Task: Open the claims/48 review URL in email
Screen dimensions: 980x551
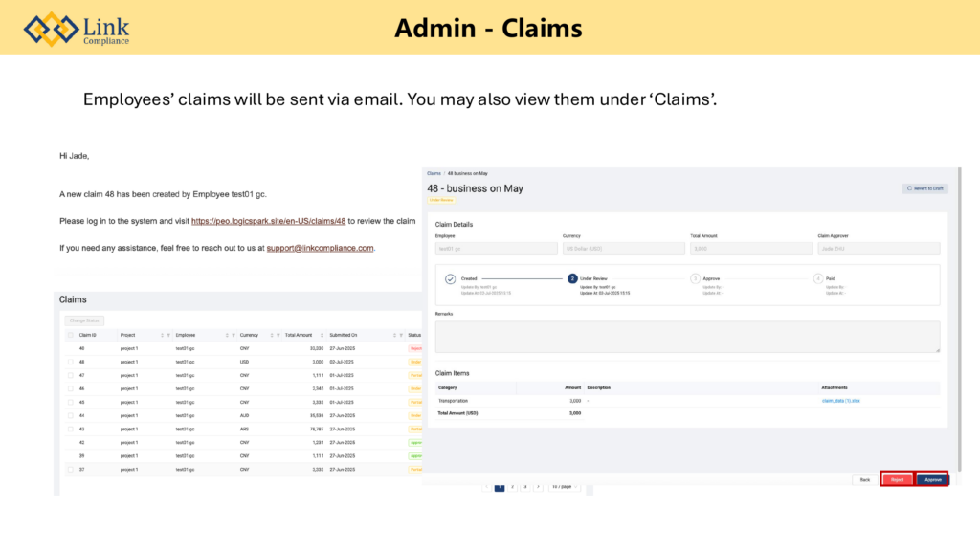Action: [268, 221]
